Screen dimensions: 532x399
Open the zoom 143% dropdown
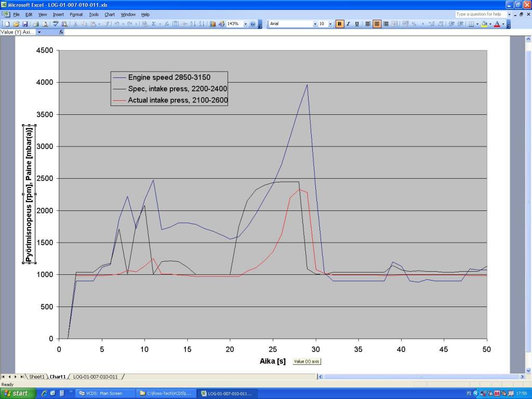tap(246, 24)
